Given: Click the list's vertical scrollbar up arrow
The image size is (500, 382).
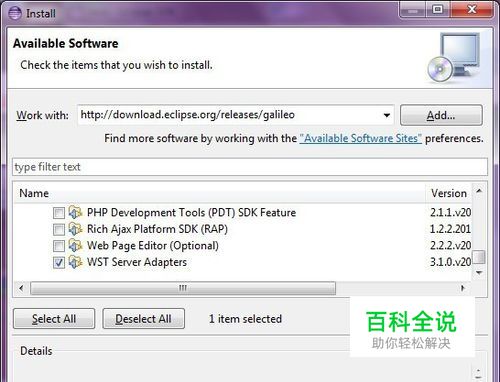Looking at the screenshot, I should (479, 191).
